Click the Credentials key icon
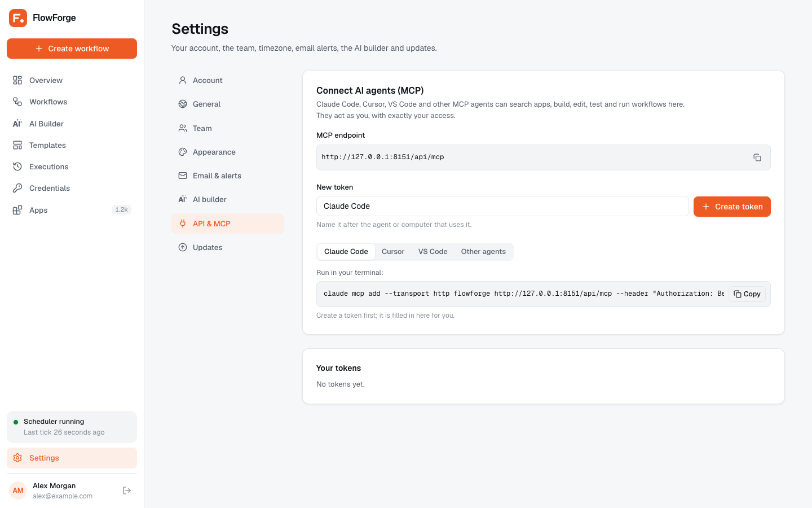The width and height of the screenshot is (812, 508). (x=17, y=188)
